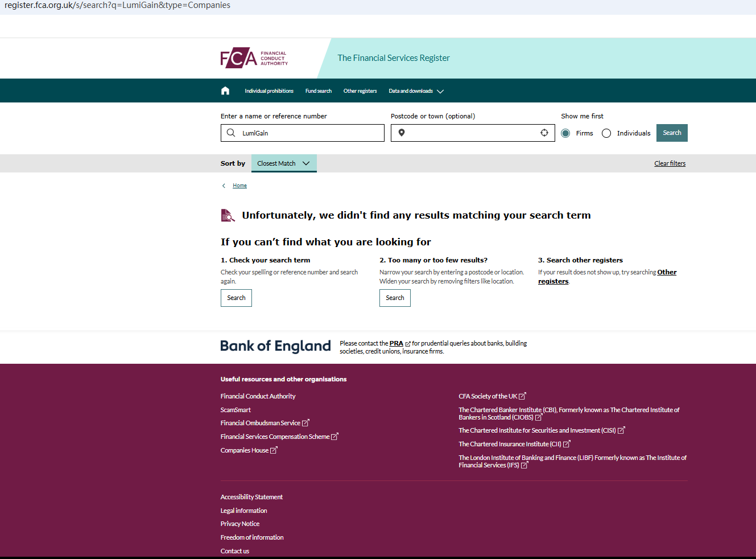Open the Closest Match sort dropdown
756x559 pixels.
point(284,163)
